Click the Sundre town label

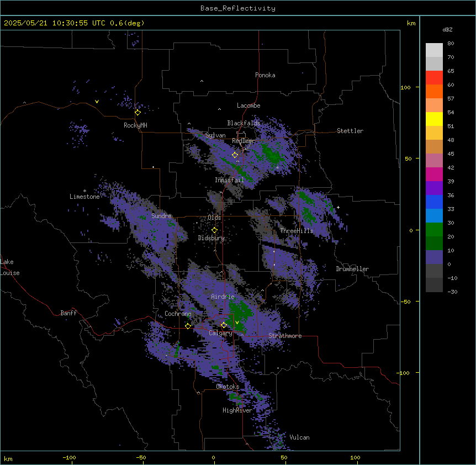[161, 216]
